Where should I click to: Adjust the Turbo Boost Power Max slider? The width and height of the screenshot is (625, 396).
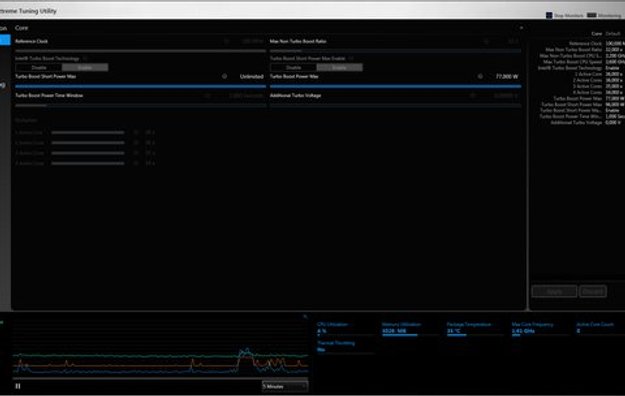click(395, 86)
